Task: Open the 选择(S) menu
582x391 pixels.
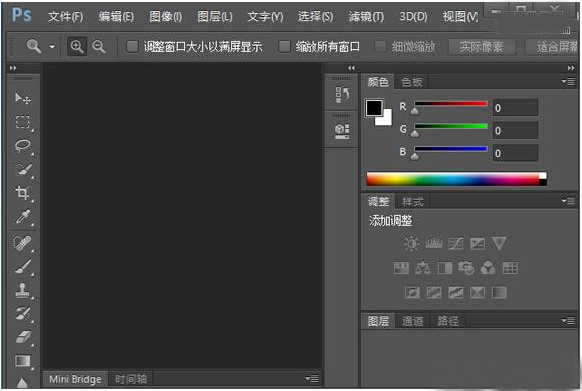Action: (315, 17)
